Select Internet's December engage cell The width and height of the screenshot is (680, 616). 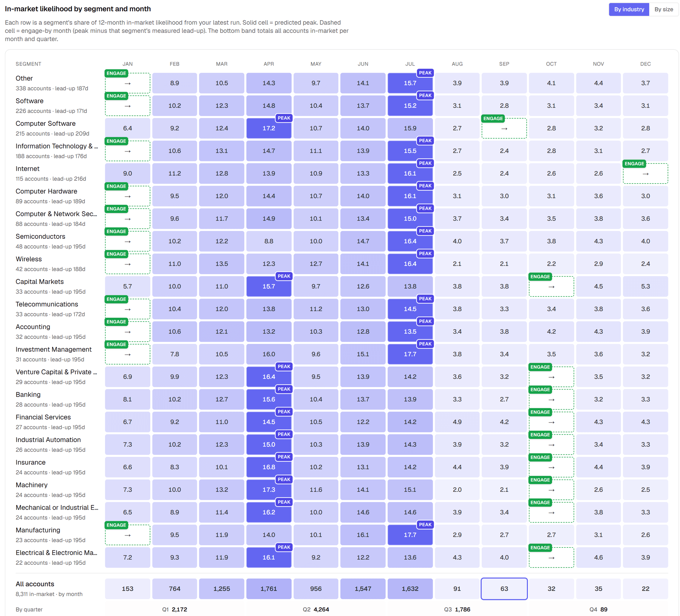(x=645, y=173)
